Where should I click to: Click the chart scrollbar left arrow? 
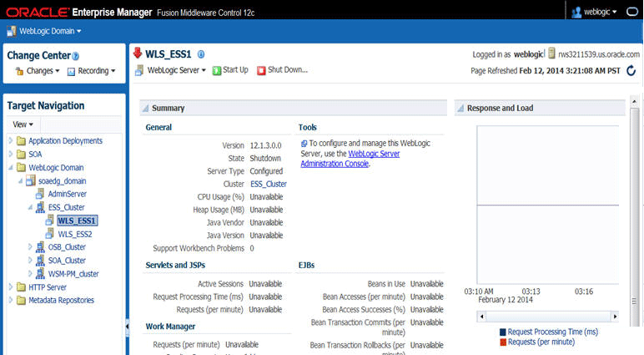[482, 317]
